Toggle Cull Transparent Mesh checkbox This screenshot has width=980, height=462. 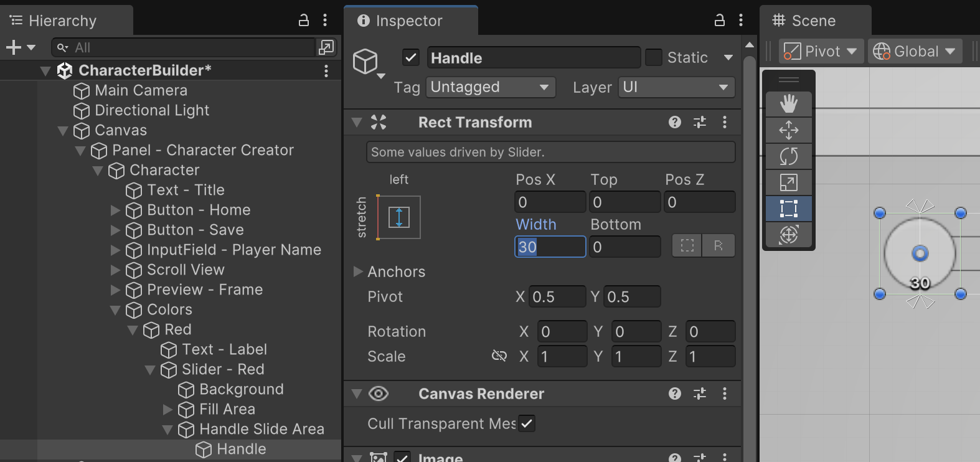point(527,423)
